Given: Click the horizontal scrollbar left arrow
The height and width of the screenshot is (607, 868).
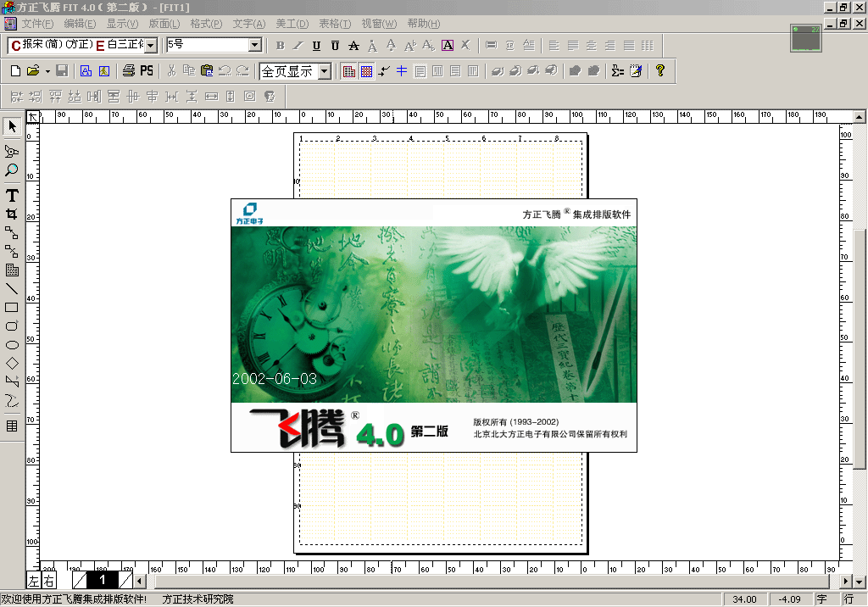Looking at the screenshot, I should (140, 581).
